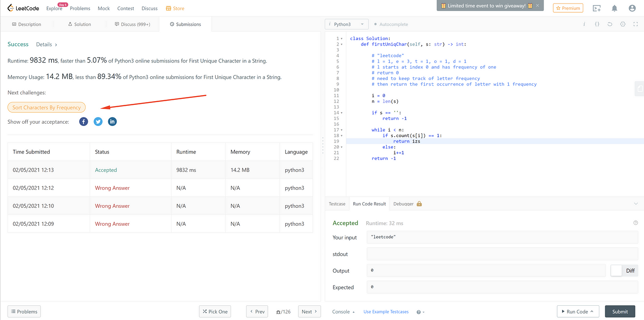Collapse the result panel chevron
644x320 pixels.
point(636,204)
